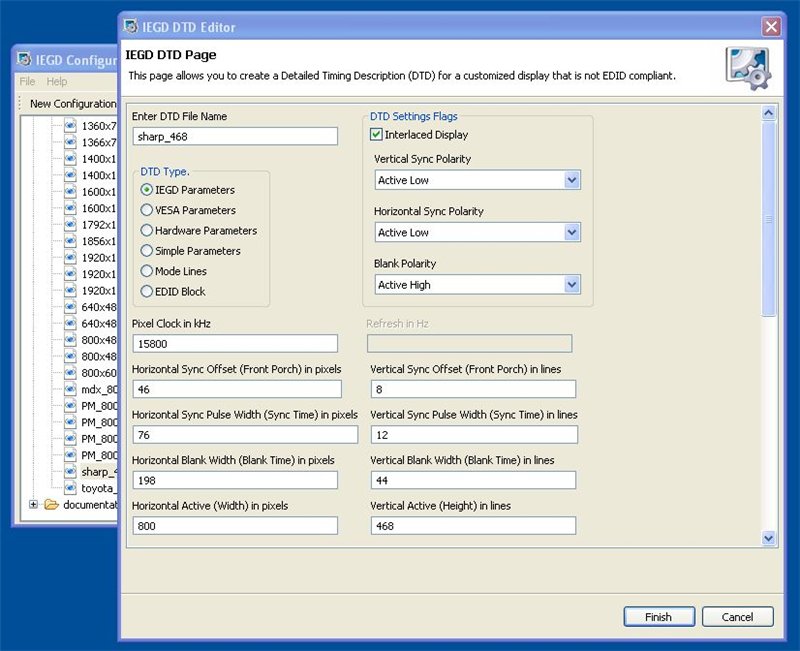Click the documentation folder icon
The width and height of the screenshot is (800, 651).
coord(51,505)
